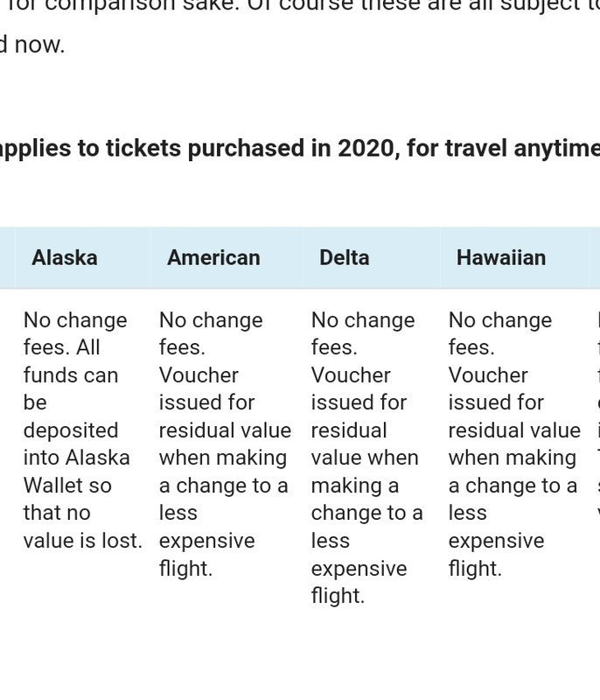Click the partially visible column header right of Hawaiian
Screen dimensions: 600x700
click(595, 257)
